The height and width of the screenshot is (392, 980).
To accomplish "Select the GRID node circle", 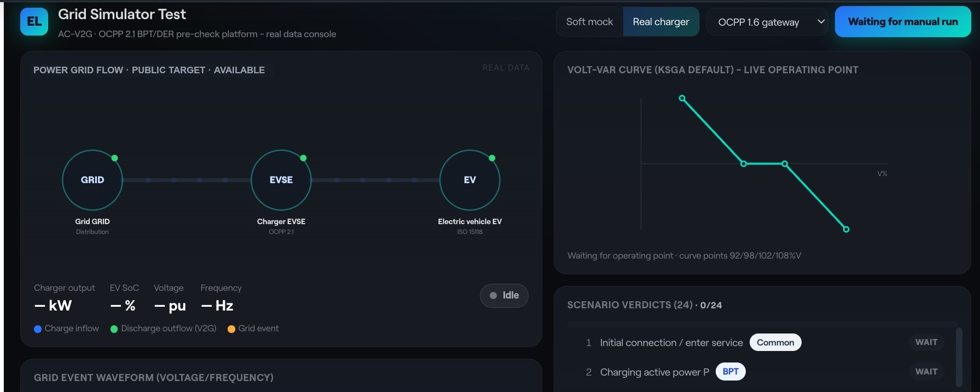I will [92, 180].
